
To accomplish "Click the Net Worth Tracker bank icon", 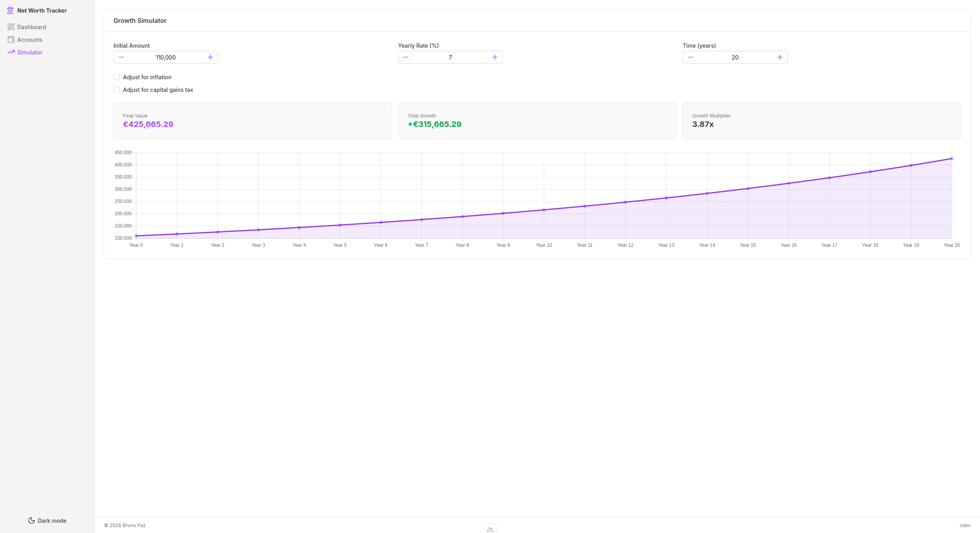I will pyautogui.click(x=10, y=10).
